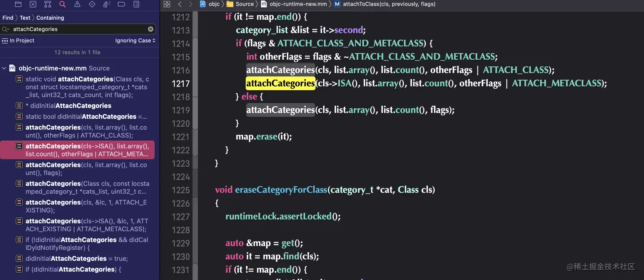The height and width of the screenshot is (280, 644).
Task: Open the Project navigator folder icon
Action: pos(18,4)
